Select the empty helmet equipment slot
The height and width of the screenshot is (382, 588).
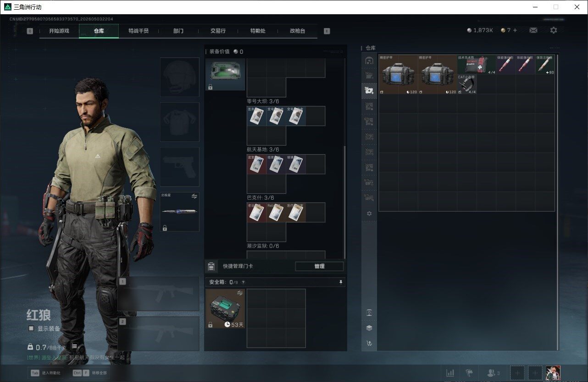(x=180, y=77)
